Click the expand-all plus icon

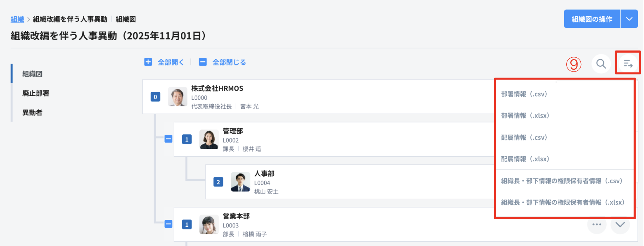tap(148, 62)
